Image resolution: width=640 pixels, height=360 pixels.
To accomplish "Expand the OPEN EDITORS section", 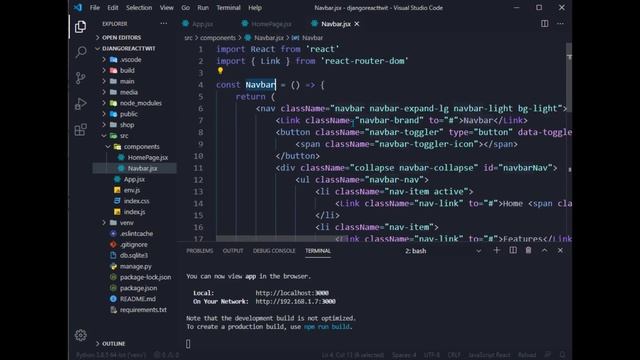I will (121, 38).
